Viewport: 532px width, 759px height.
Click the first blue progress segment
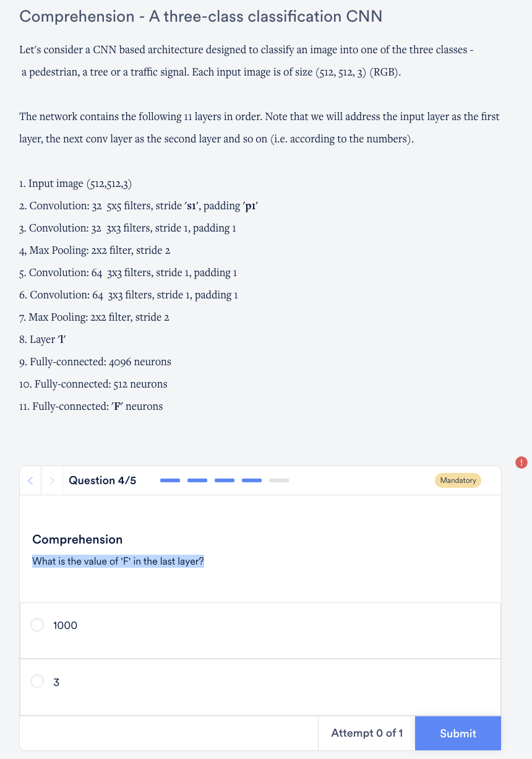169,480
